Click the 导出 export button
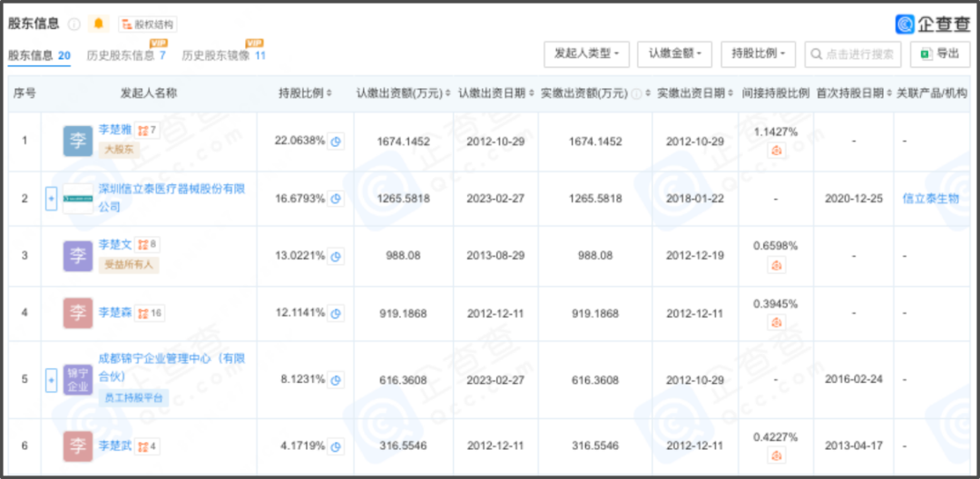The height and width of the screenshot is (479, 980). pyautogui.click(x=939, y=54)
